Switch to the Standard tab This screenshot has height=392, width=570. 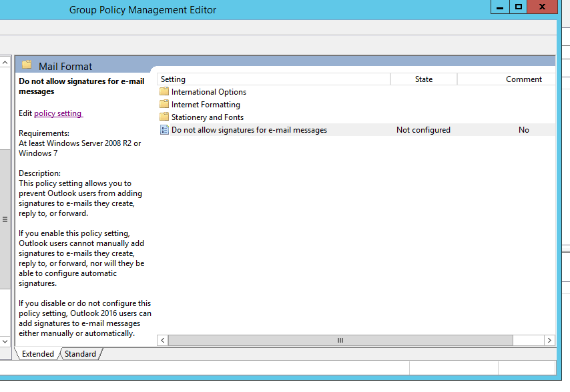click(x=80, y=354)
